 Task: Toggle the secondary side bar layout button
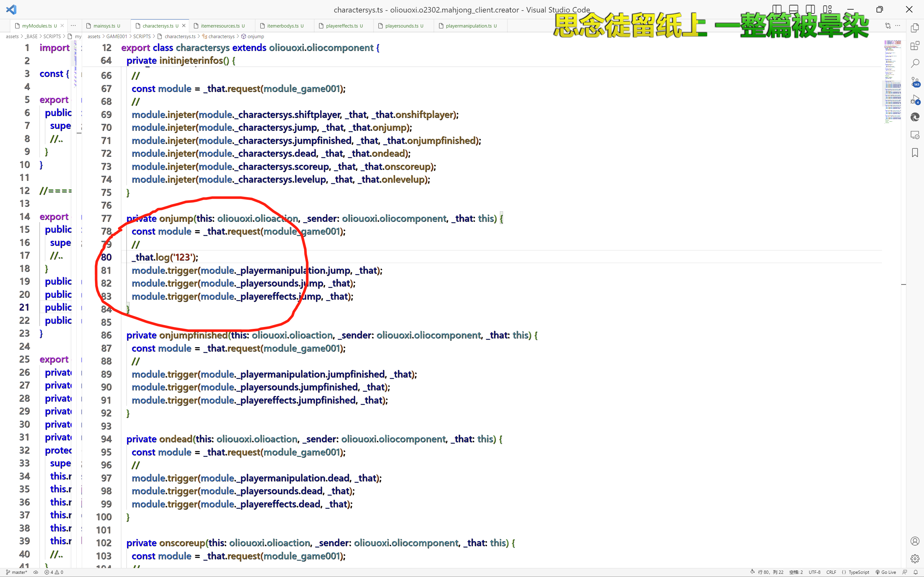click(x=810, y=9)
